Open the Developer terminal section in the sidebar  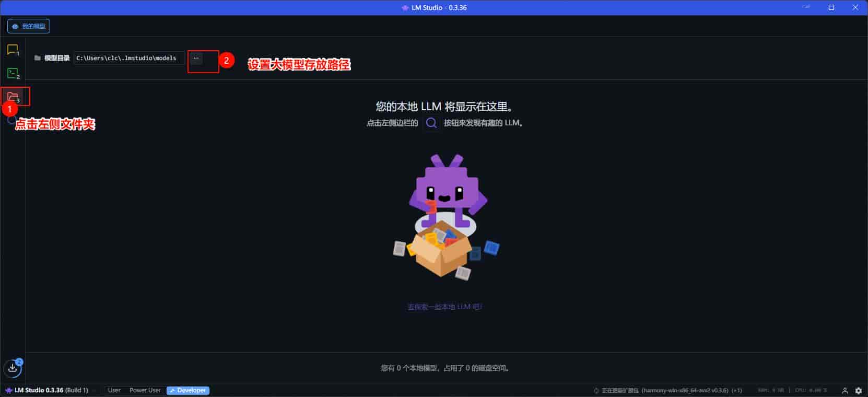coord(13,73)
